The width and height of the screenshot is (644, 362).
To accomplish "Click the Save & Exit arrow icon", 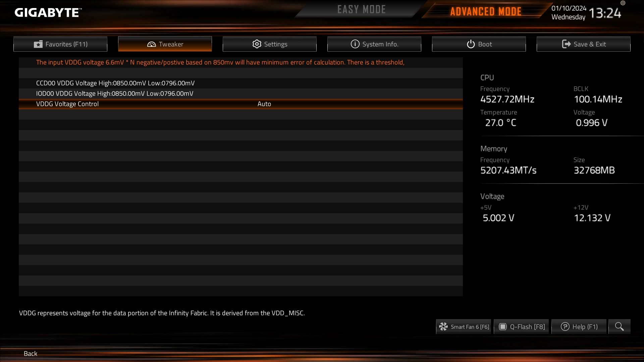I will pyautogui.click(x=566, y=44).
